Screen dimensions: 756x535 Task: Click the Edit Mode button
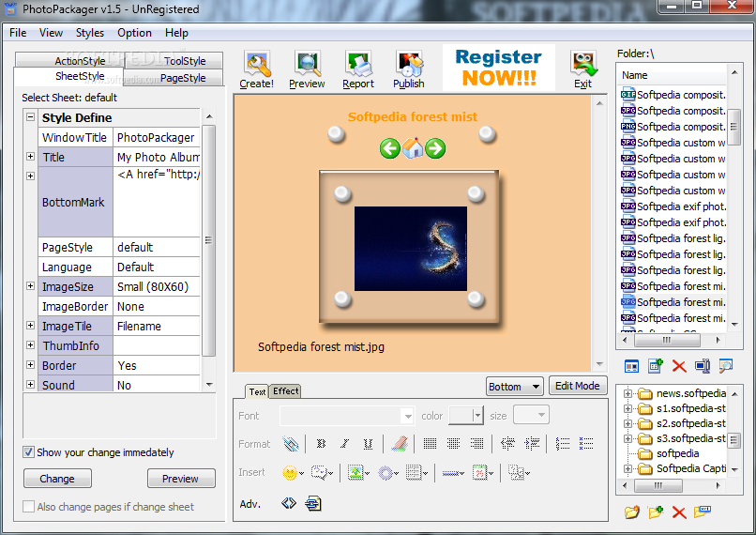[578, 386]
